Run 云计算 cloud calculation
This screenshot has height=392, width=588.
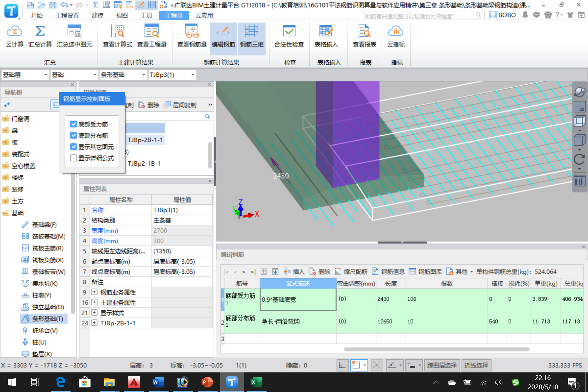(15, 36)
